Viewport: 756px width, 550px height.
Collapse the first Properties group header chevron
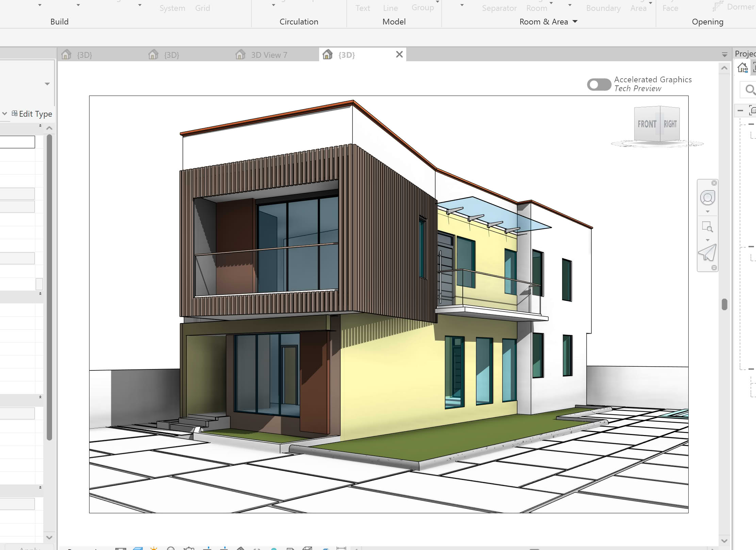point(40,126)
